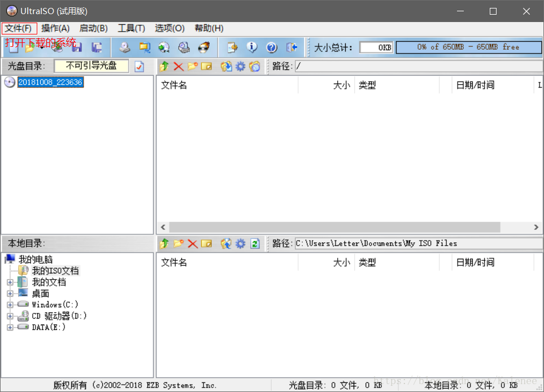The height and width of the screenshot is (392, 544).
Task: Select the 20181008_223636 disc node
Action: coord(50,82)
